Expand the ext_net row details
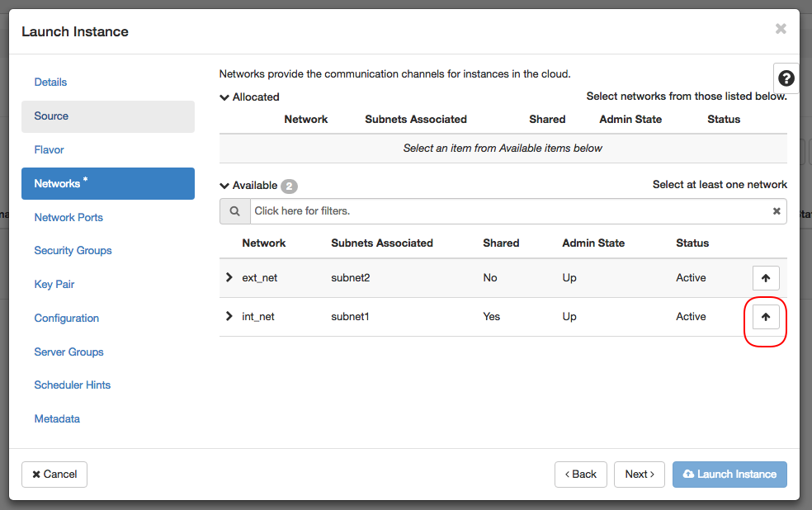Viewport: 812px width, 510px height. coord(229,277)
